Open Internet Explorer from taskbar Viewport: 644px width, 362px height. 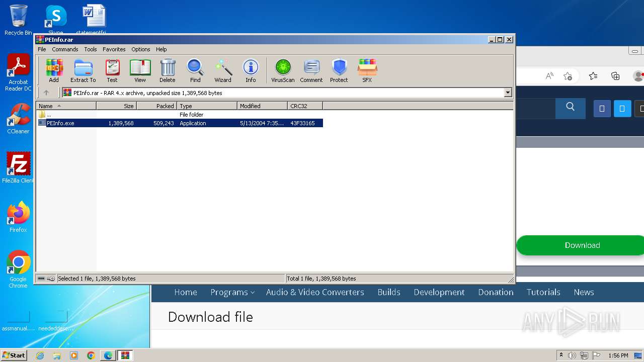tap(40, 355)
